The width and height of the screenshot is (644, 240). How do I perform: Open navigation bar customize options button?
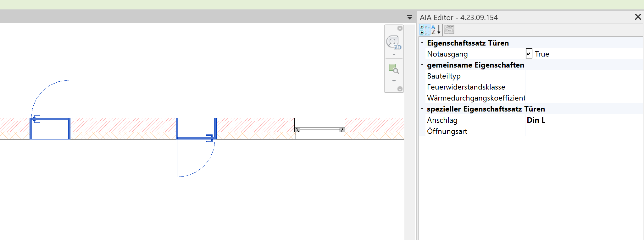coord(400,89)
